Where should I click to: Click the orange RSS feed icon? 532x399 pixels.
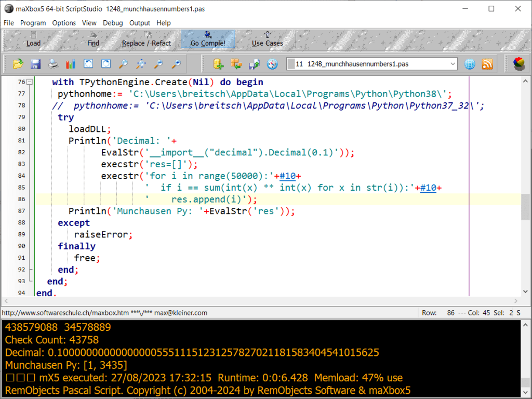pyautogui.click(x=487, y=64)
